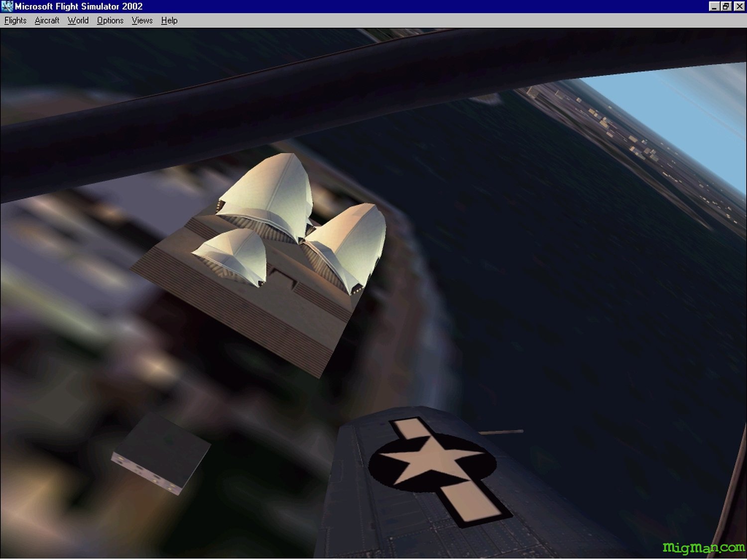The image size is (747, 560).
Task: Open the World menu
Action: coord(78,20)
